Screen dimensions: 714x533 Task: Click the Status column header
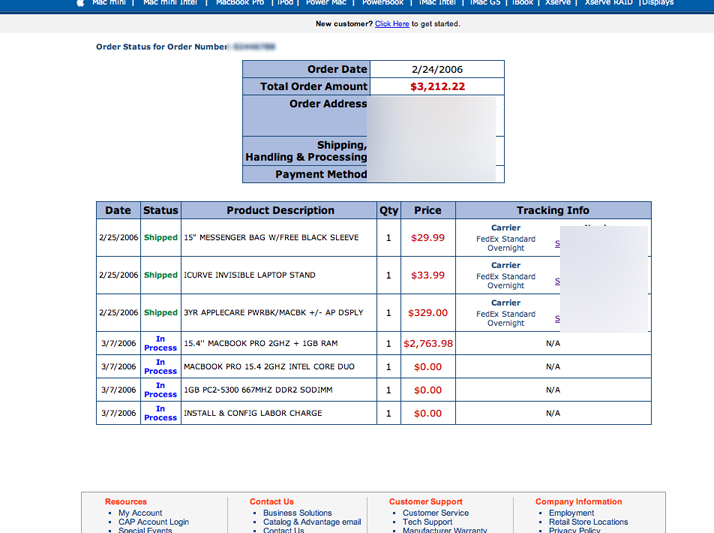click(x=161, y=210)
